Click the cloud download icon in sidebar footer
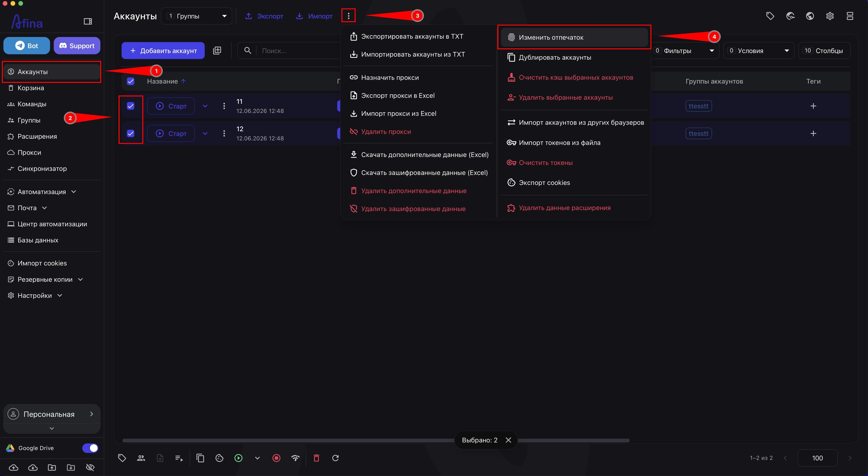Viewport: 868px width, 476px height. [x=33, y=467]
